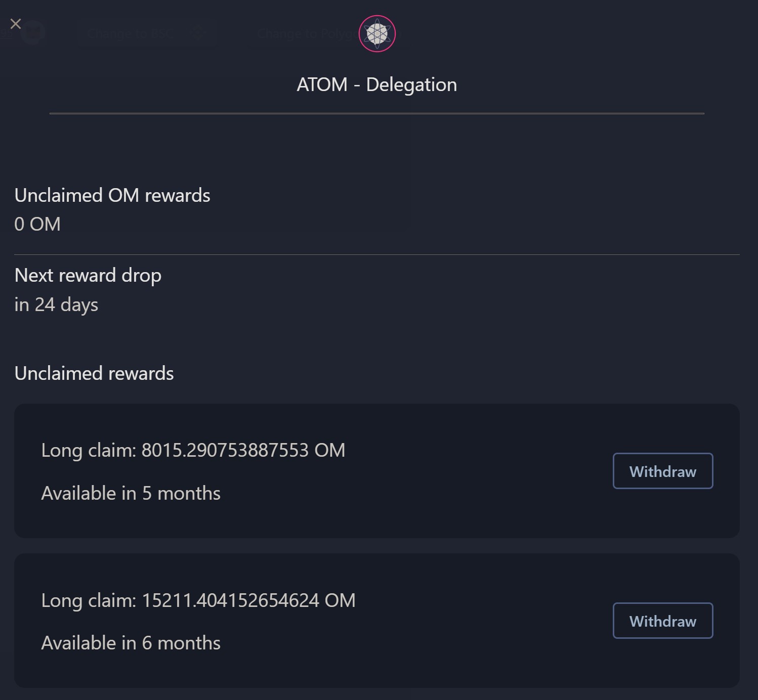Select the "Unclaimed OM rewards" heading
The height and width of the screenshot is (700, 758).
click(112, 195)
